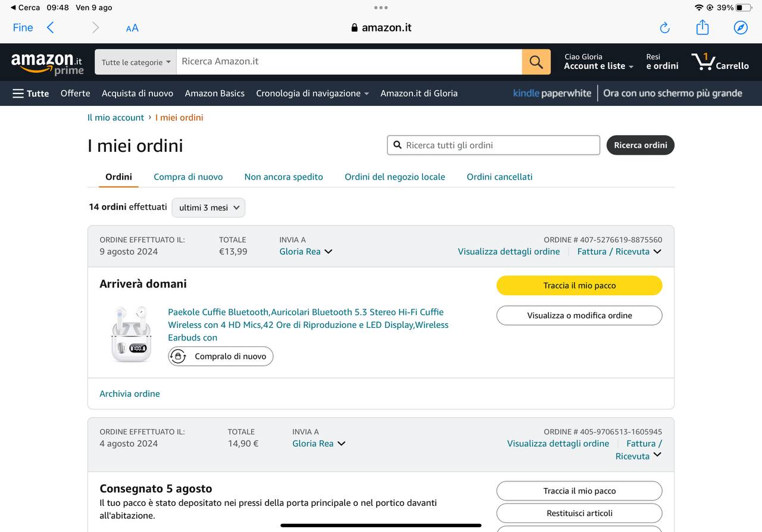Expand the 'ultimi 3 mesi' period dropdown
This screenshot has height=532, width=762.
[x=208, y=208]
